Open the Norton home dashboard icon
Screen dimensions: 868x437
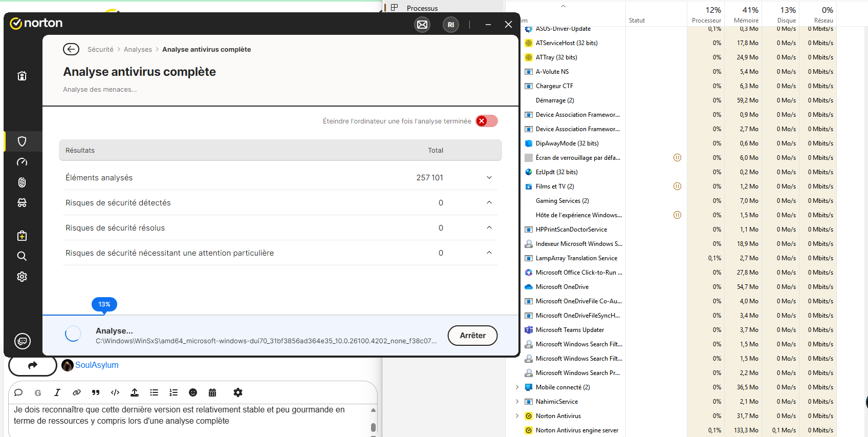22,76
